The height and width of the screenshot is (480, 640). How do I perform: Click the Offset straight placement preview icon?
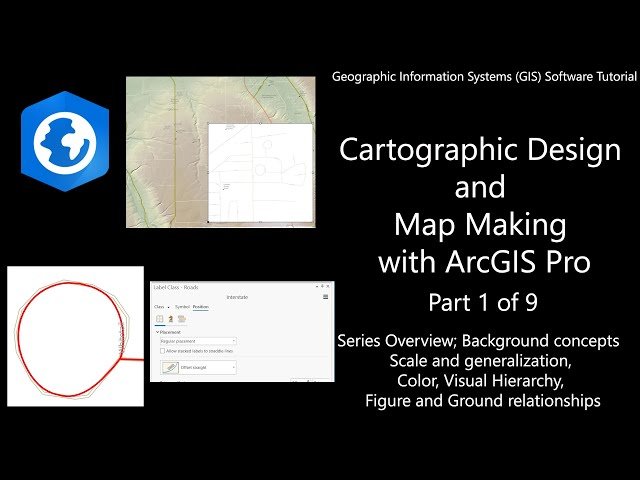(170, 368)
